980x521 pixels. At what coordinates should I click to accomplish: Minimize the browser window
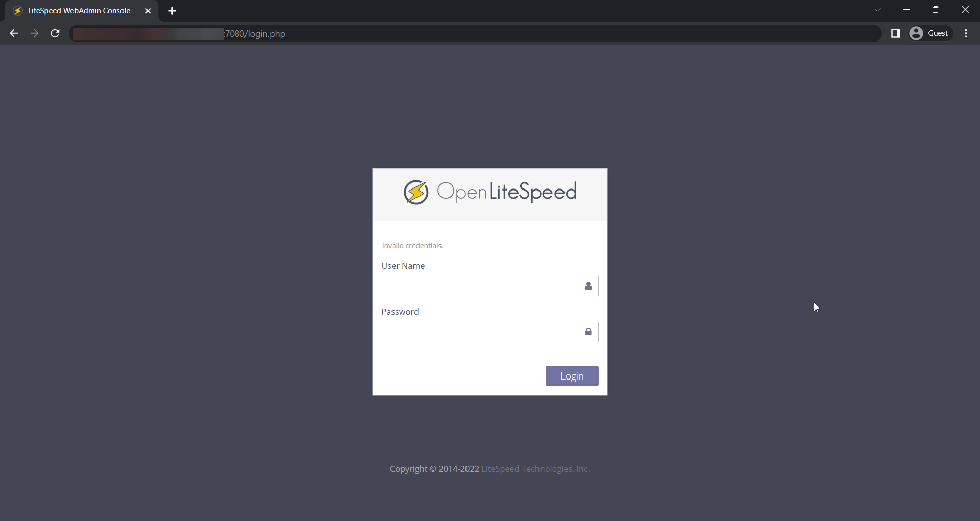tap(906, 10)
